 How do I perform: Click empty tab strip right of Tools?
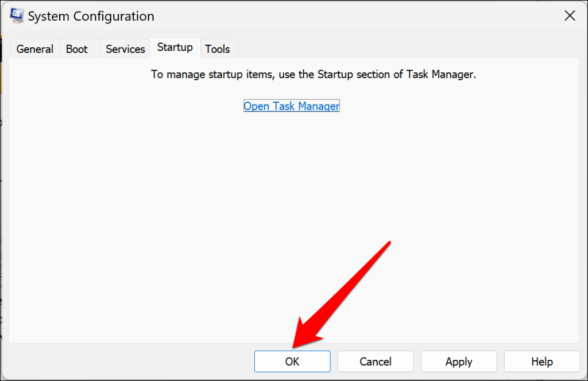tap(402, 49)
